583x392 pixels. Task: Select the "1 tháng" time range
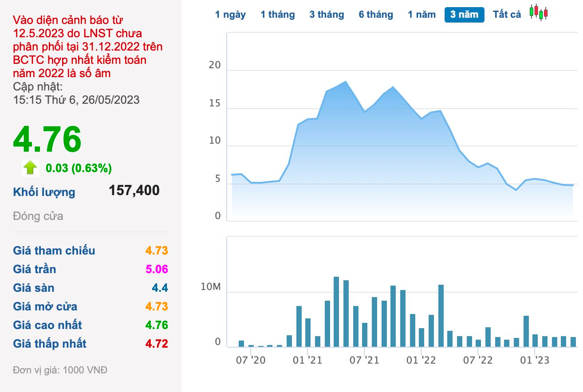(278, 15)
